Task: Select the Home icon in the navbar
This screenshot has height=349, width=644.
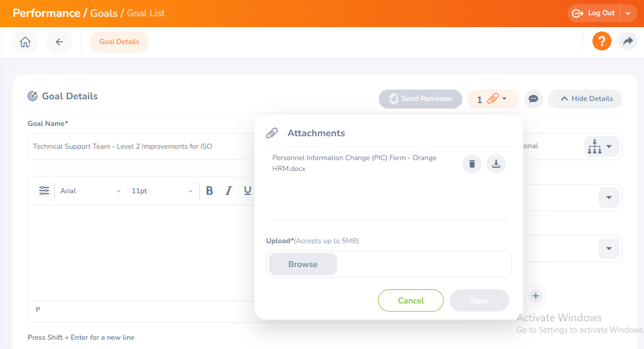Action: click(x=25, y=41)
